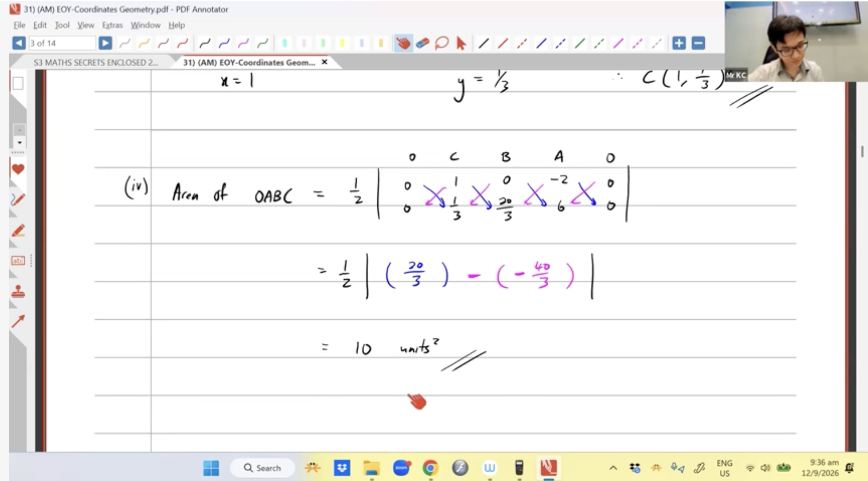Select the Pen tool in the sidebar
This screenshot has height=481, width=868.
pos(18,200)
